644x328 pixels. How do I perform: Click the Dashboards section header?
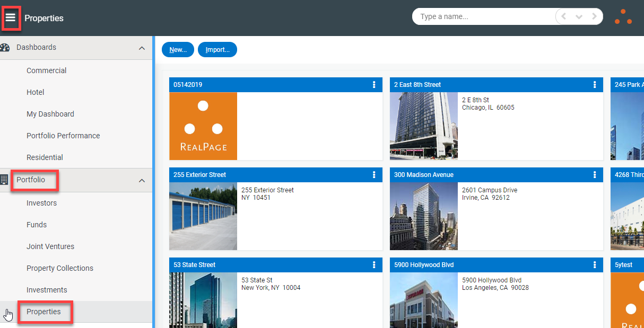pos(76,48)
